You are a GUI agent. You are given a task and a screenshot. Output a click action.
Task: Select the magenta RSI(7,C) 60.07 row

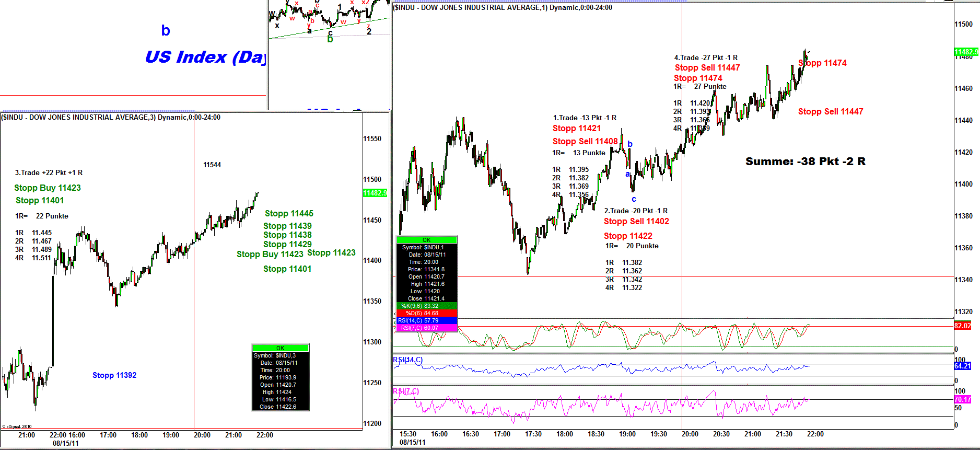[x=427, y=328]
